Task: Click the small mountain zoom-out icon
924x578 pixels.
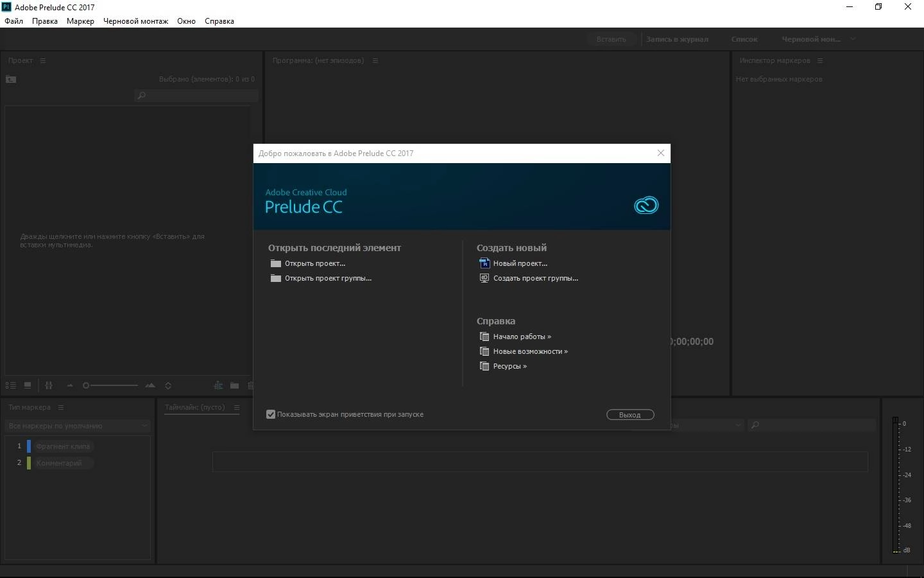Action: tap(69, 385)
